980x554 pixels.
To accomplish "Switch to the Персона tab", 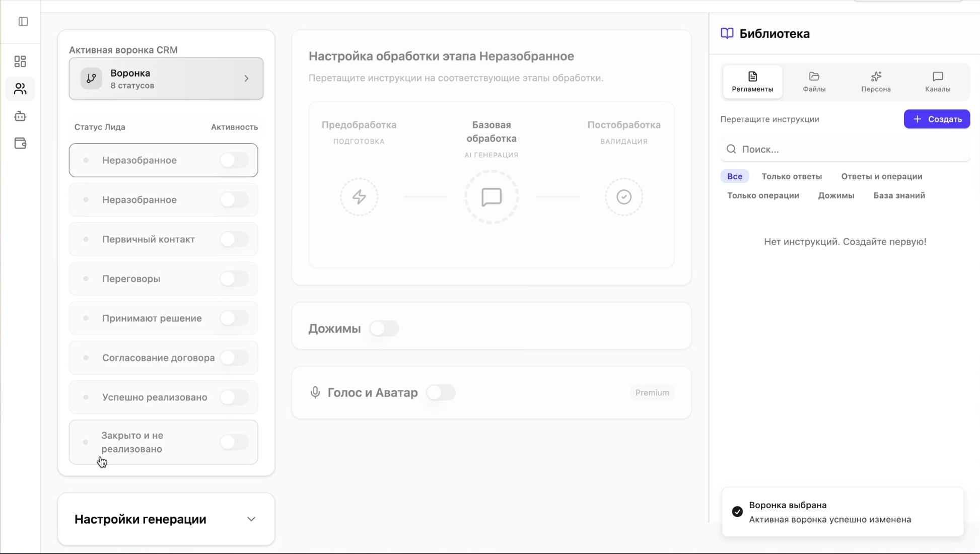I will tap(876, 82).
